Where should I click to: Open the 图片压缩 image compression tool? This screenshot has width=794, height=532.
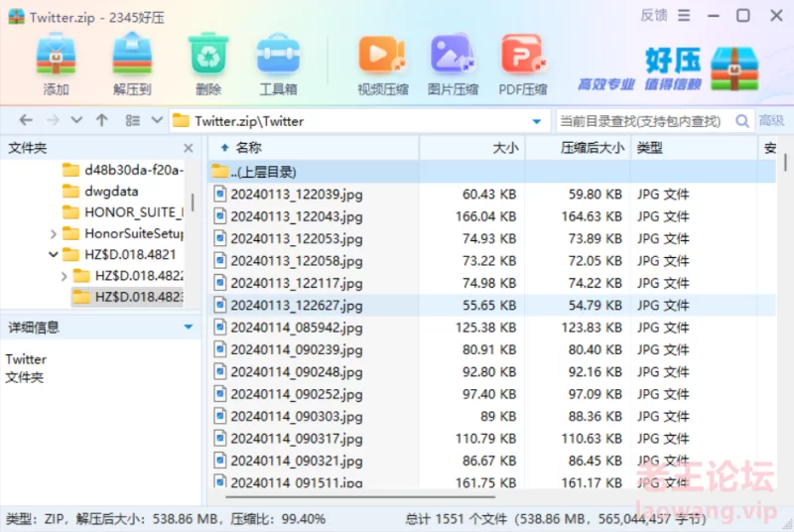453,55
